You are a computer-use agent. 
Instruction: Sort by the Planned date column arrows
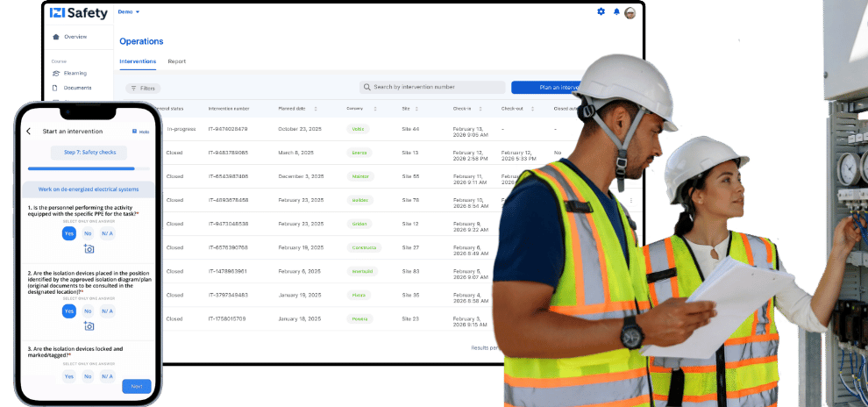(x=322, y=109)
